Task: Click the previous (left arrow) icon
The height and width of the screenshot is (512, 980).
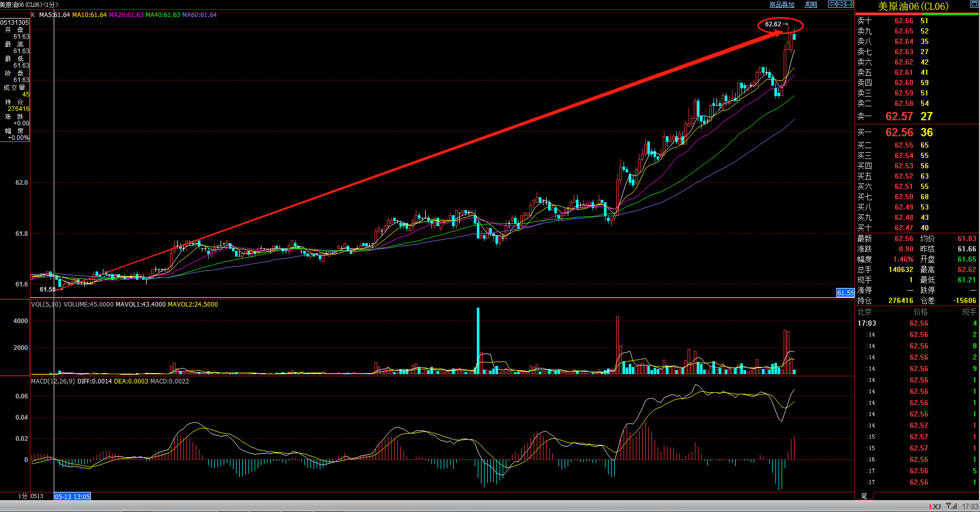Action: coord(832,4)
